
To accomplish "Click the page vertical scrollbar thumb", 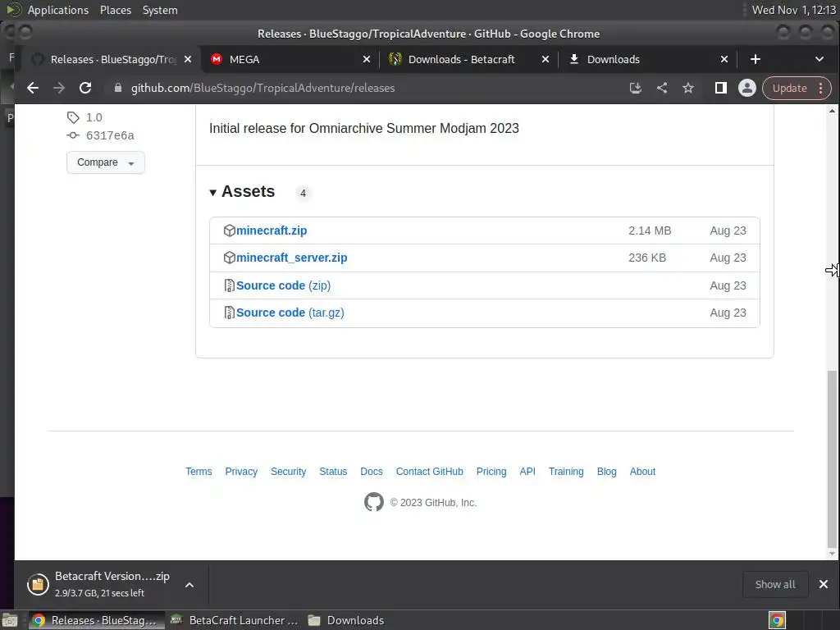I will [832, 459].
